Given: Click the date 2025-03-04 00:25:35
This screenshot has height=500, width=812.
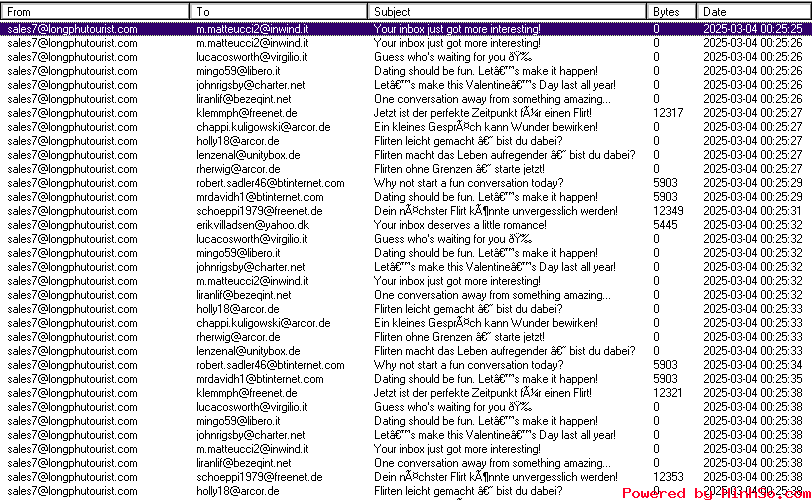Looking at the screenshot, I should [x=752, y=378].
